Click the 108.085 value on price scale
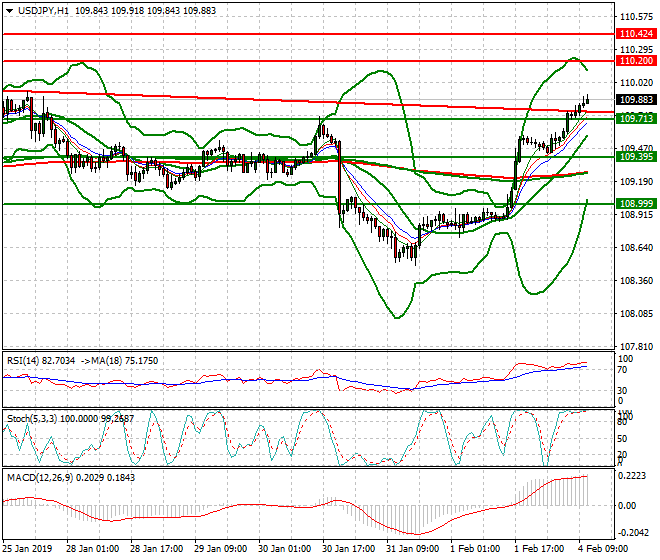 coord(636,313)
